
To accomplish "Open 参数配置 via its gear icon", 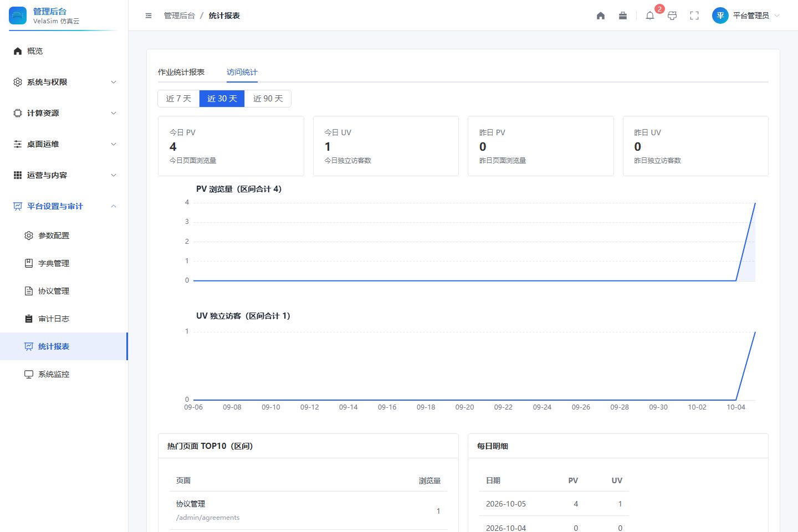I will click(x=29, y=236).
